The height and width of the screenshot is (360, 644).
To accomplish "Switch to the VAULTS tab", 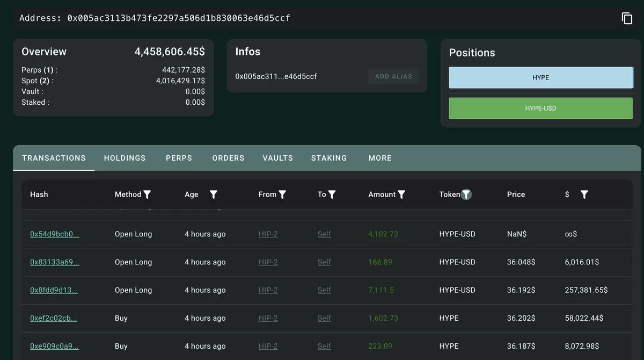I will click(277, 158).
